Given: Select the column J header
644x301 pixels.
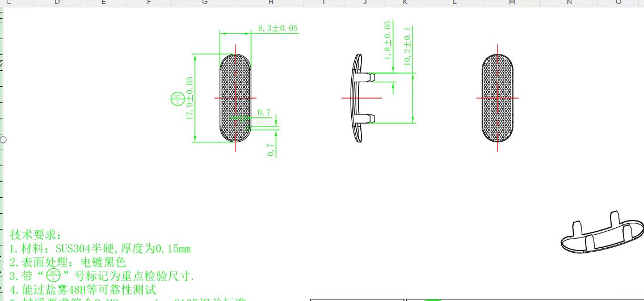Looking at the screenshot, I should click(365, 3).
